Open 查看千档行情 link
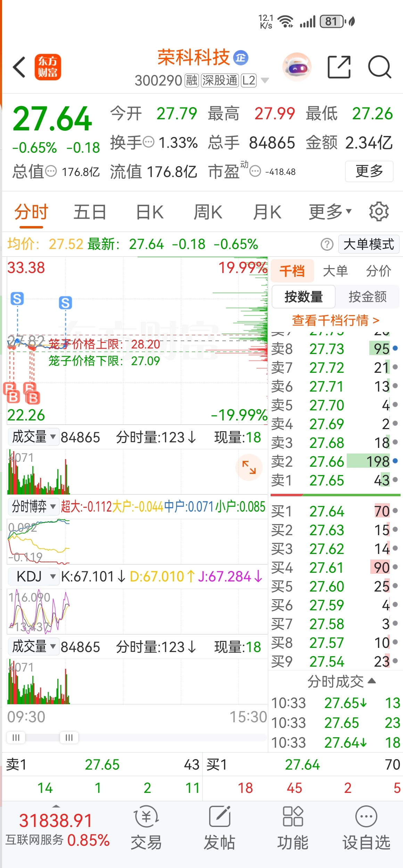403x868 pixels. pyautogui.click(x=336, y=320)
